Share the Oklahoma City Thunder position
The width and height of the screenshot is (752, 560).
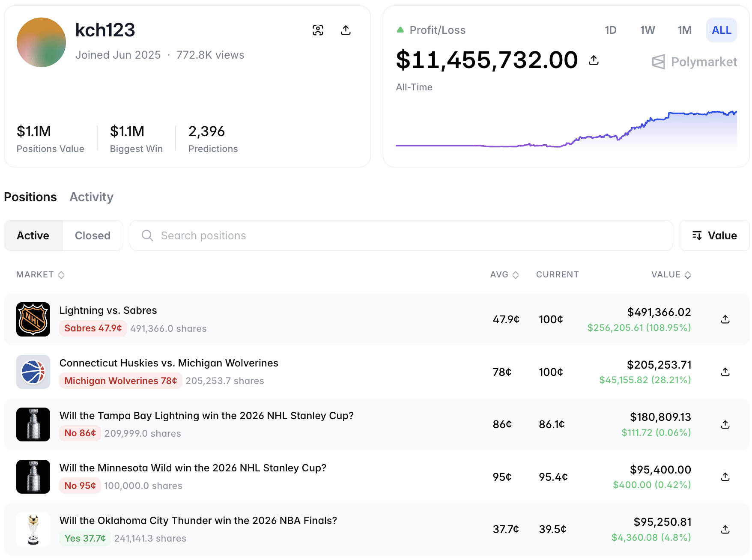[725, 529]
